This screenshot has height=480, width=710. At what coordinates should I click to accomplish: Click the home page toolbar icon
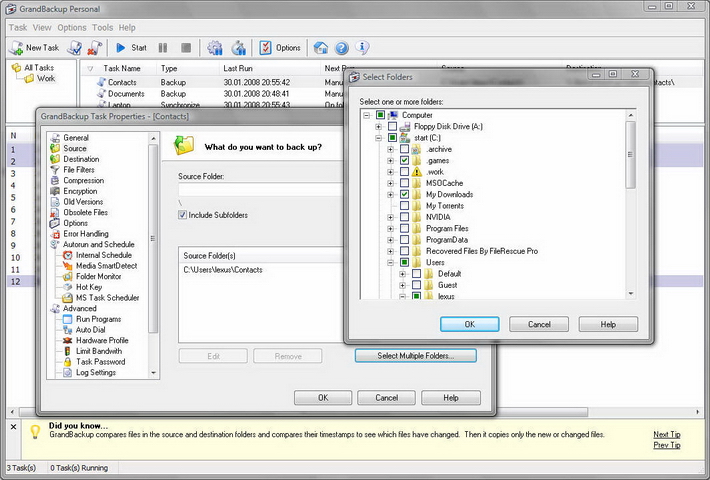[x=321, y=48]
